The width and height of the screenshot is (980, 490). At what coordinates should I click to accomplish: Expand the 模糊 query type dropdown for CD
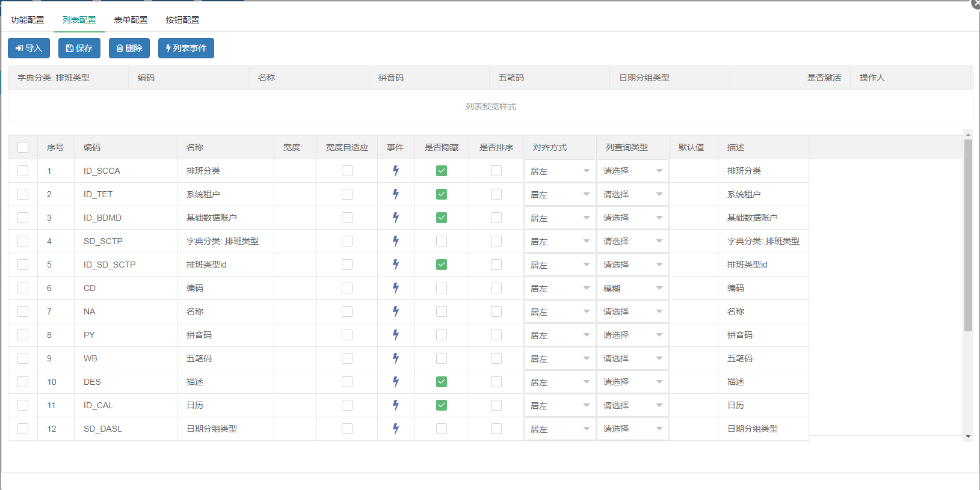pyautogui.click(x=633, y=288)
